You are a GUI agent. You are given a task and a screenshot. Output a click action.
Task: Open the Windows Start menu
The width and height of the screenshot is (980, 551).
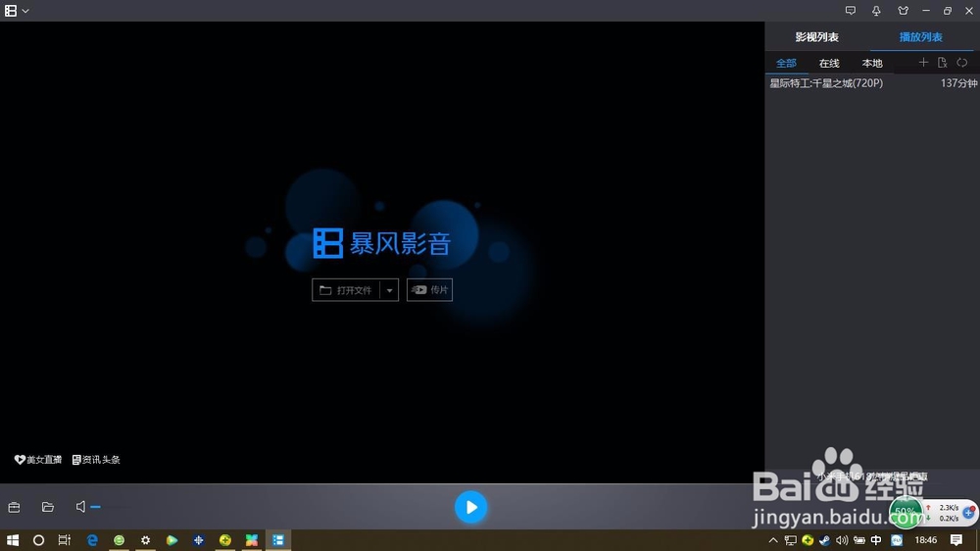pos(13,540)
